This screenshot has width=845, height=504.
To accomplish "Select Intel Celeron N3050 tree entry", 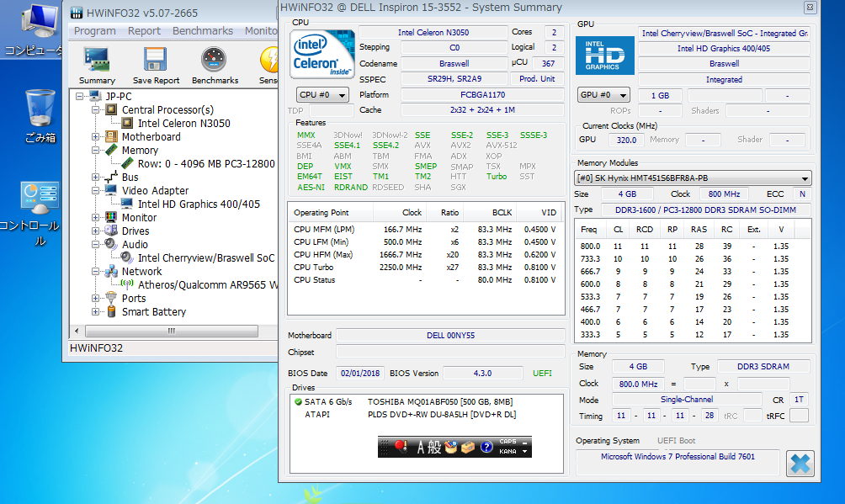I will [x=183, y=124].
